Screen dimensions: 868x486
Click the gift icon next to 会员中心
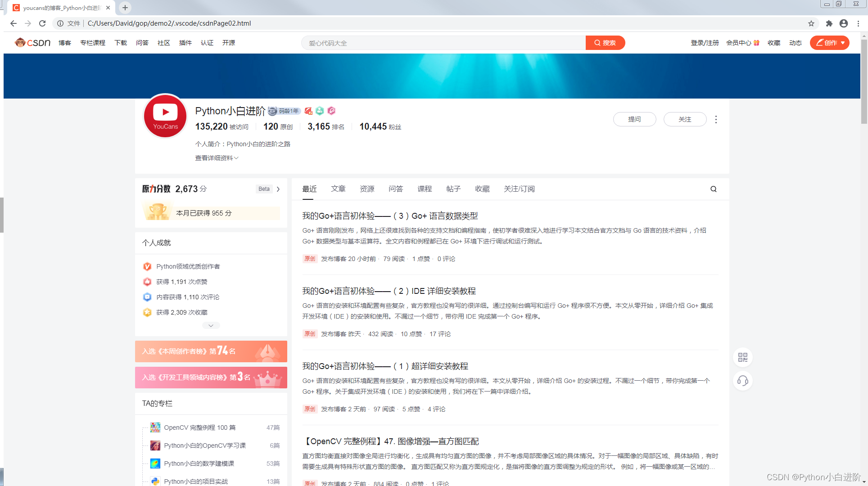[x=756, y=42]
